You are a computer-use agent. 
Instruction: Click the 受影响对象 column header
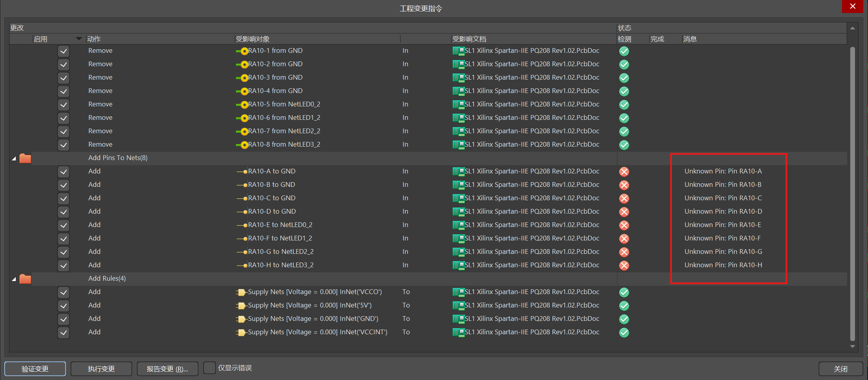pyautogui.click(x=253, y=39)
